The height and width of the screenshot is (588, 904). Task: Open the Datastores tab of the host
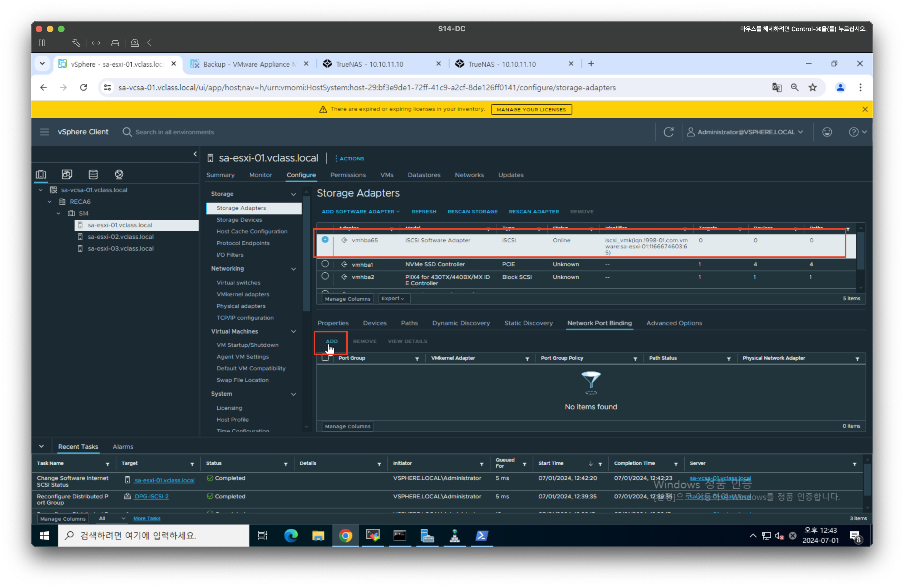pos(424,175)
